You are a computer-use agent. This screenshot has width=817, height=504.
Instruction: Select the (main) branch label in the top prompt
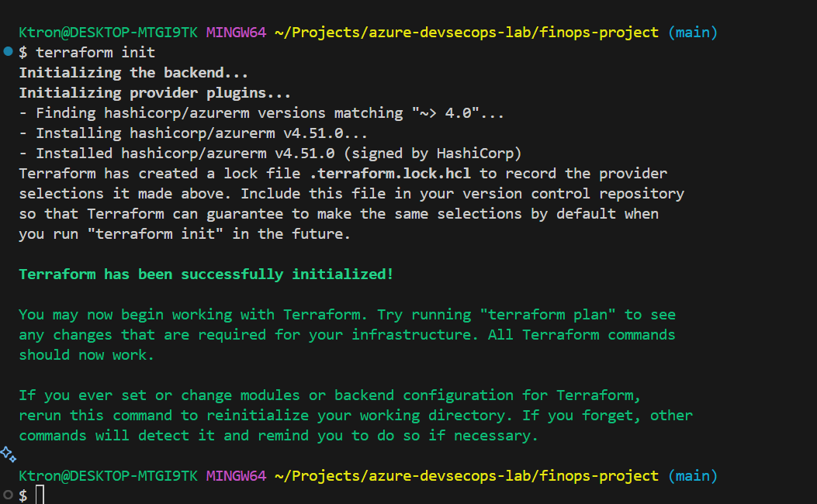(692, 33)
